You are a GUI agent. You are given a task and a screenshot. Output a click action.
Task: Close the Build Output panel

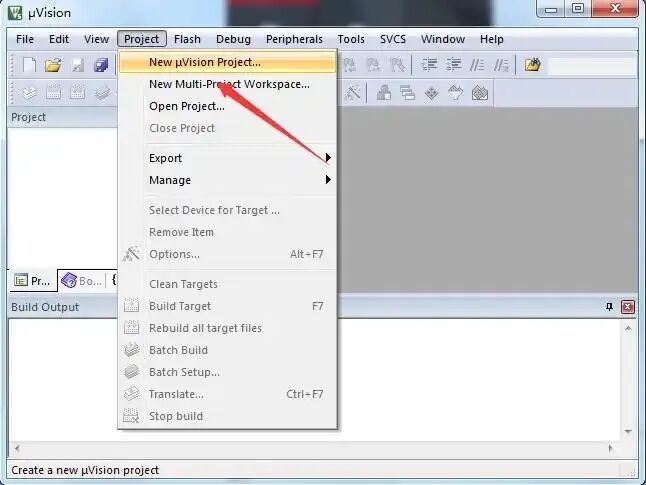click(627, 307)
